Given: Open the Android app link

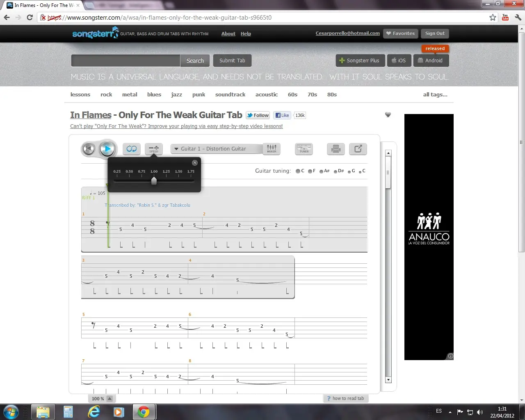Looking at the screenshot, I should [431, 61].
